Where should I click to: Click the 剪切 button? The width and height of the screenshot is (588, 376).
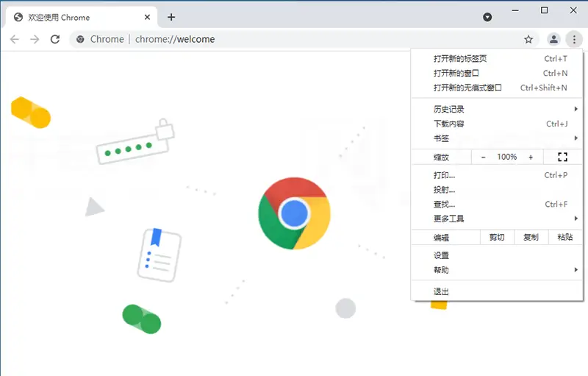(x=497, y=237)
